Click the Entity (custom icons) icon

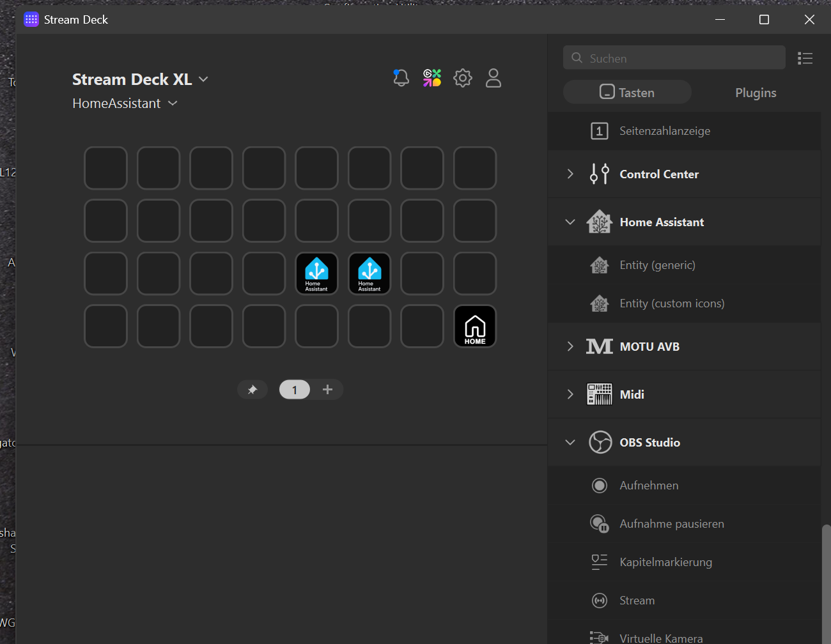click(x=600, y=303)
